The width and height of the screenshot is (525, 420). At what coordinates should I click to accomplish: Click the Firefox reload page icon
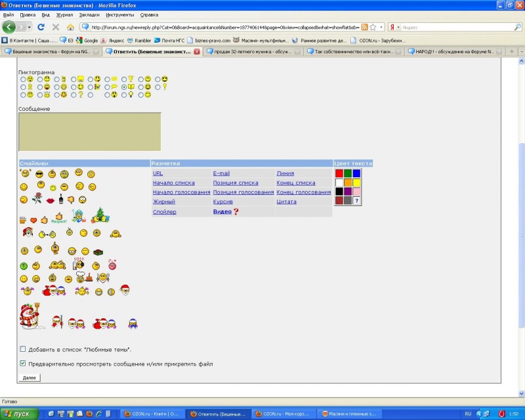pyautogui.click(x=41, y=27)
